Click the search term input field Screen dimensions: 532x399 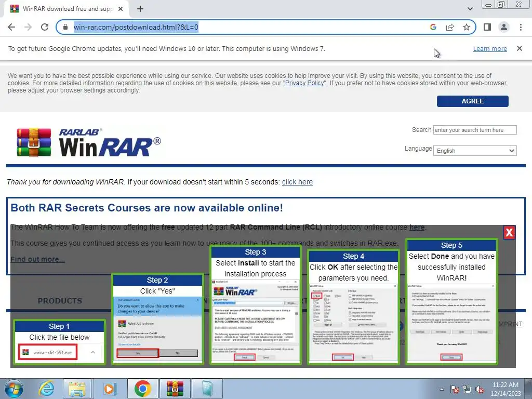[475, 130]
